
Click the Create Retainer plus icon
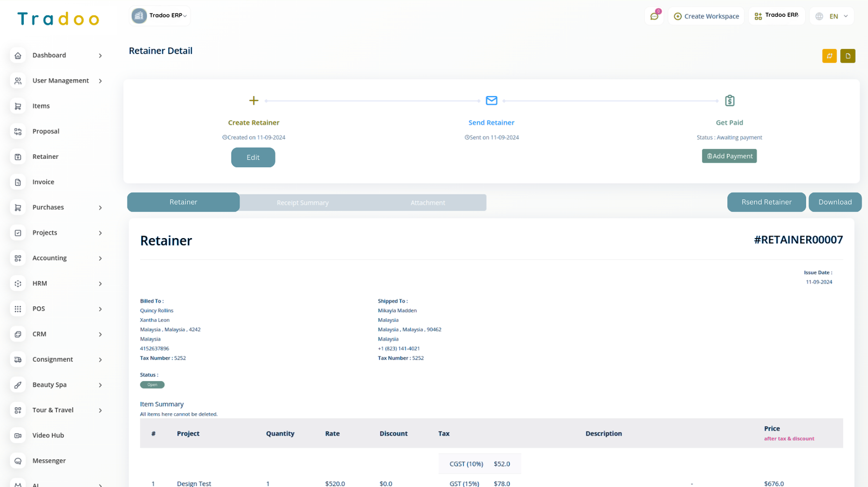253,101
